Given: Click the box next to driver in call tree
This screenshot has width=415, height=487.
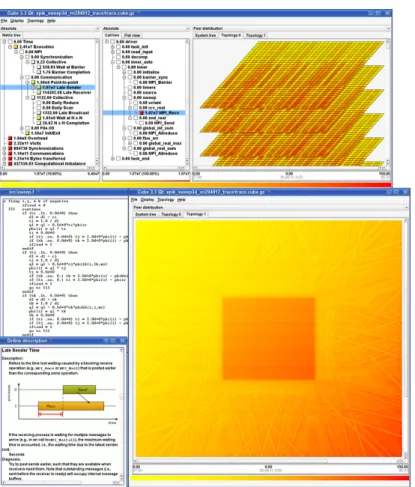Looking at the screenshot, I should 112,42.
